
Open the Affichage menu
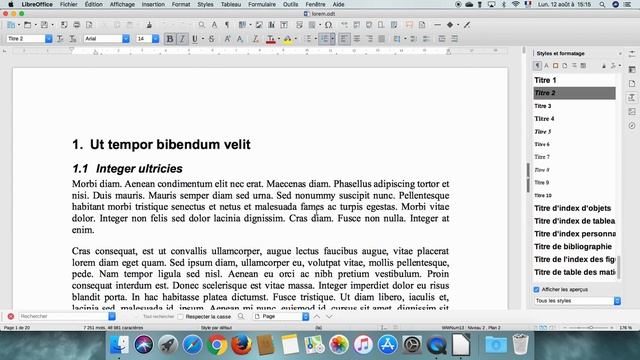122,4
